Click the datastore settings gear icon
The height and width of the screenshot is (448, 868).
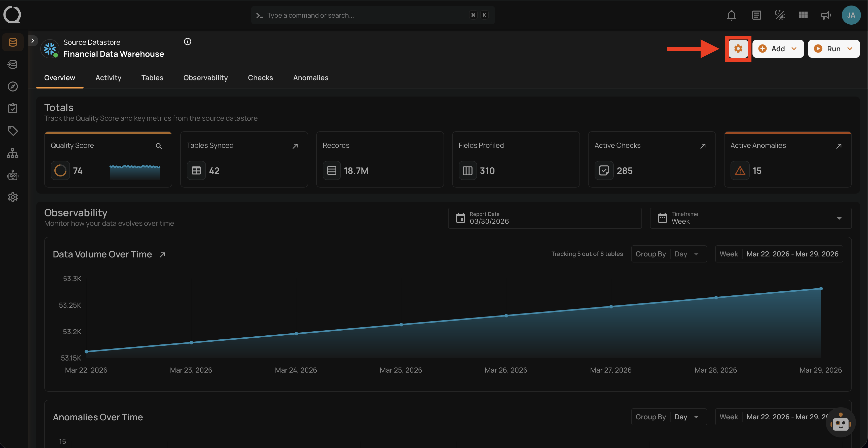[738, 49]
